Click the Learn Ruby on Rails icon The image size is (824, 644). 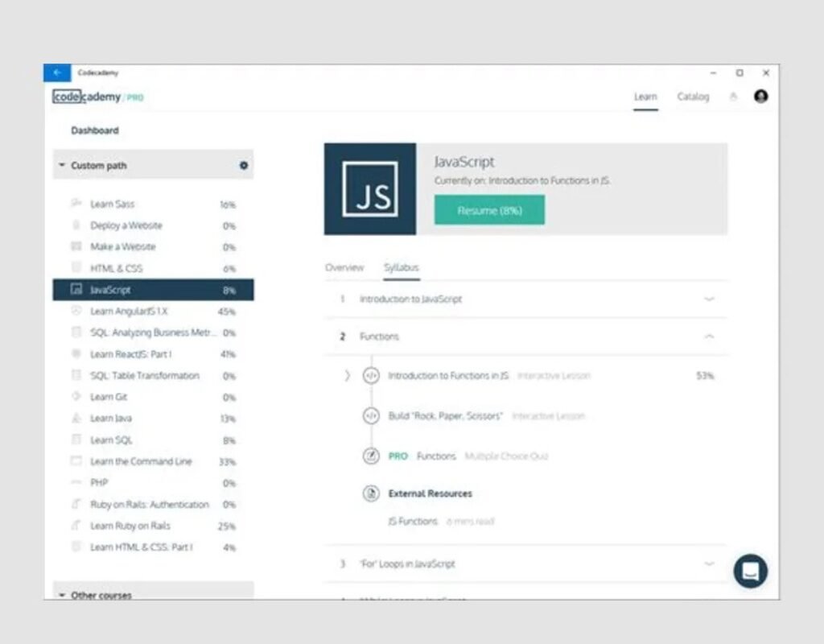[76, 525]
